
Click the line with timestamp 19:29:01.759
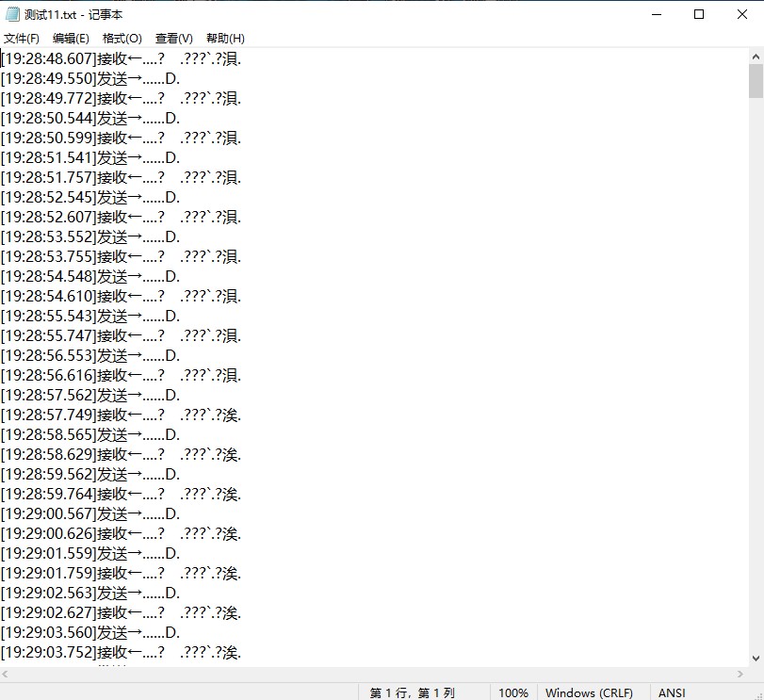click(x=121, y=574)
